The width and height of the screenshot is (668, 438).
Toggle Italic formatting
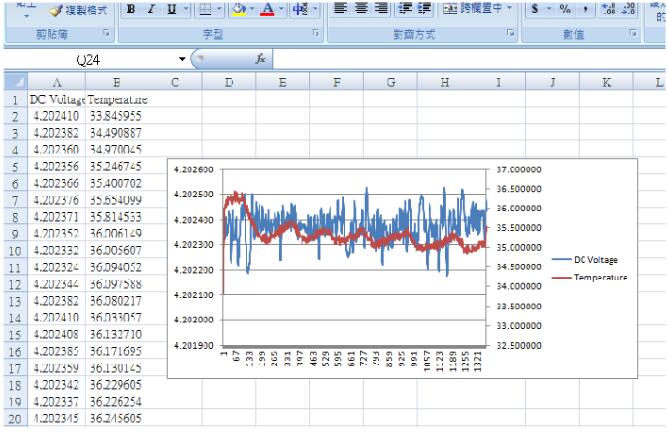(x=151, y=9)
